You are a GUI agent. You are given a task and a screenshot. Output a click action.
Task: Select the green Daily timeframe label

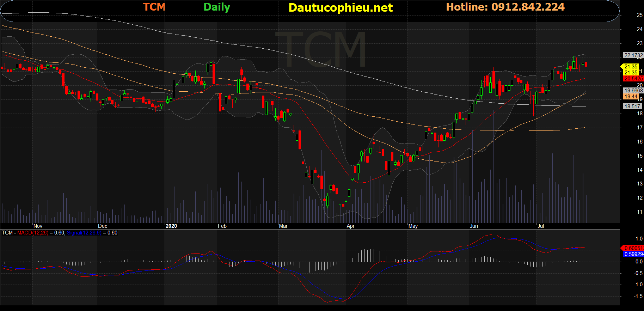pos(216,7)
